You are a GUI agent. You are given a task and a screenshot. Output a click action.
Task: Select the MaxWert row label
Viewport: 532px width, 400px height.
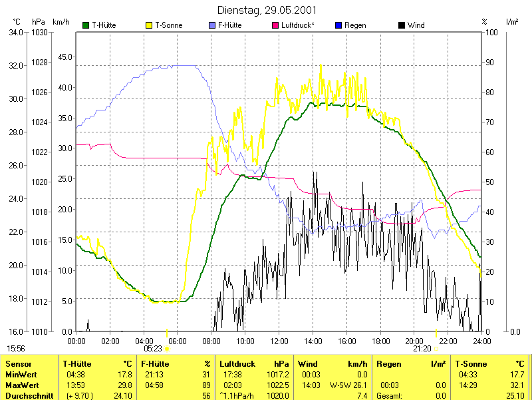(x=21, y=385)
